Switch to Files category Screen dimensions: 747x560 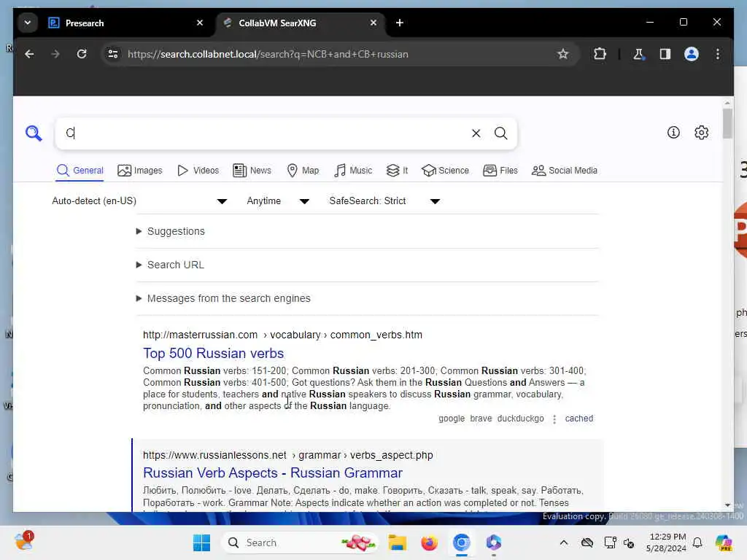coord(500,171)
